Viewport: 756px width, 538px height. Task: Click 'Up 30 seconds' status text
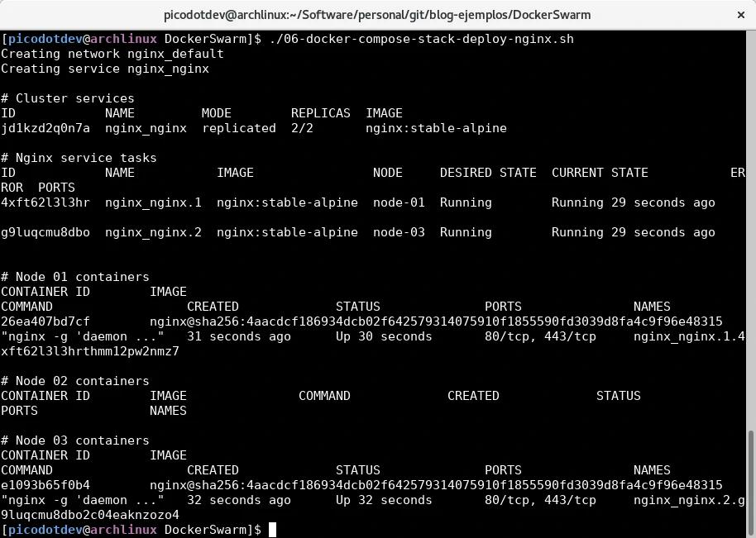click(x=384, y=336)
